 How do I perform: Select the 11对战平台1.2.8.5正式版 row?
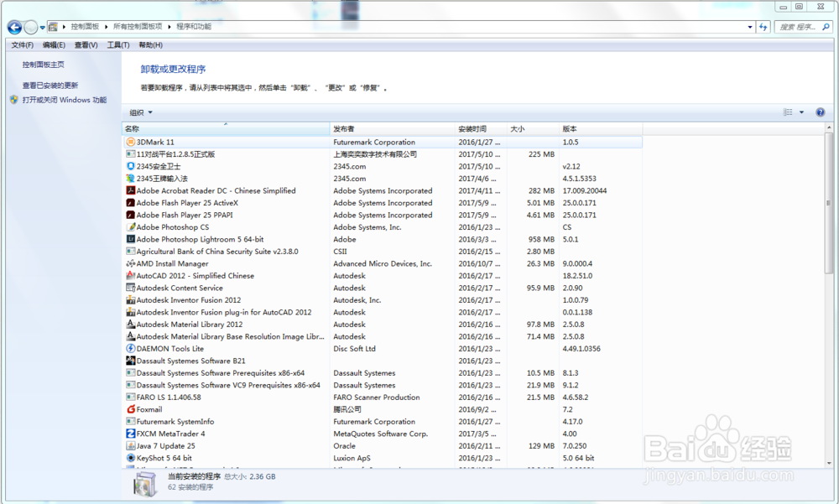(383, 154)
